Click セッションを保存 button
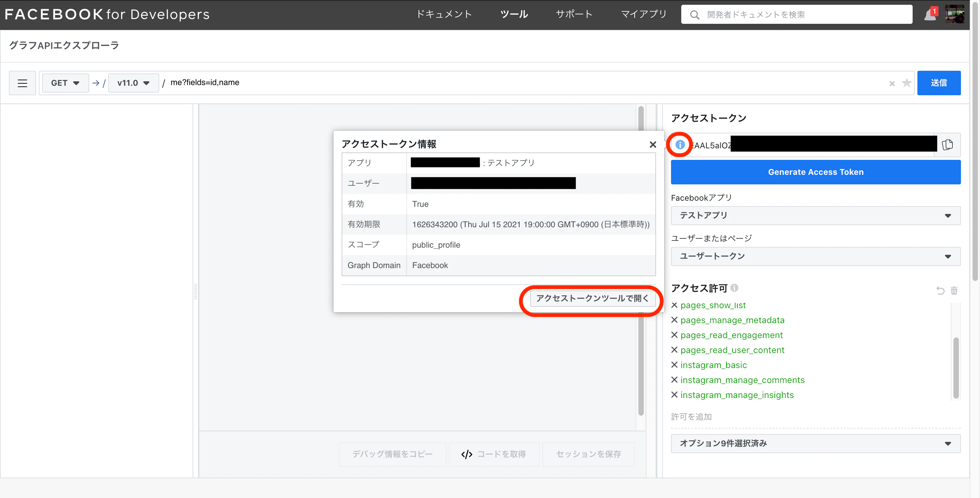 point(588,454)
